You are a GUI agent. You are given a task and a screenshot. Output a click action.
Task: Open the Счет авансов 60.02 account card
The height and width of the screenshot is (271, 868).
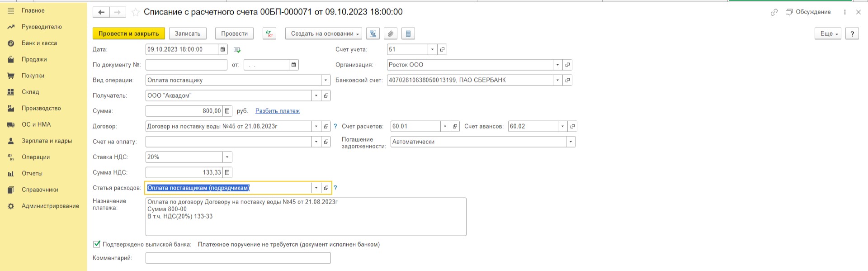572,126
